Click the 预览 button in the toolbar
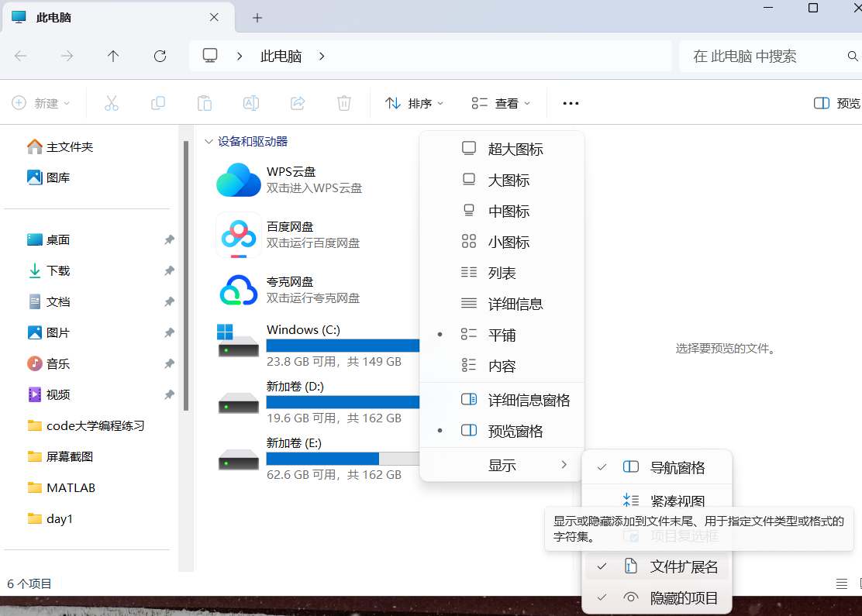 [x=836, y=103]
